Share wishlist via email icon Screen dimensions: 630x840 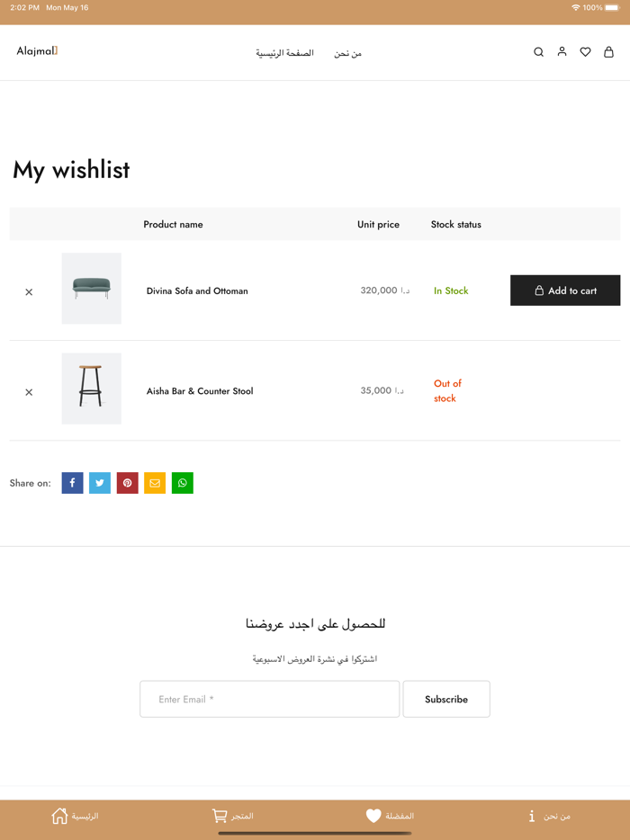(x=155, y=483)
